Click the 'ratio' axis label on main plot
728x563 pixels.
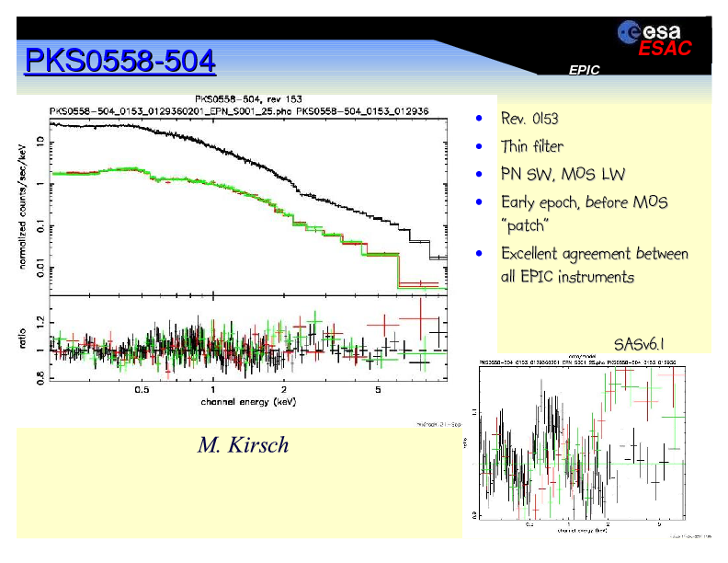[x=24, y=339]
